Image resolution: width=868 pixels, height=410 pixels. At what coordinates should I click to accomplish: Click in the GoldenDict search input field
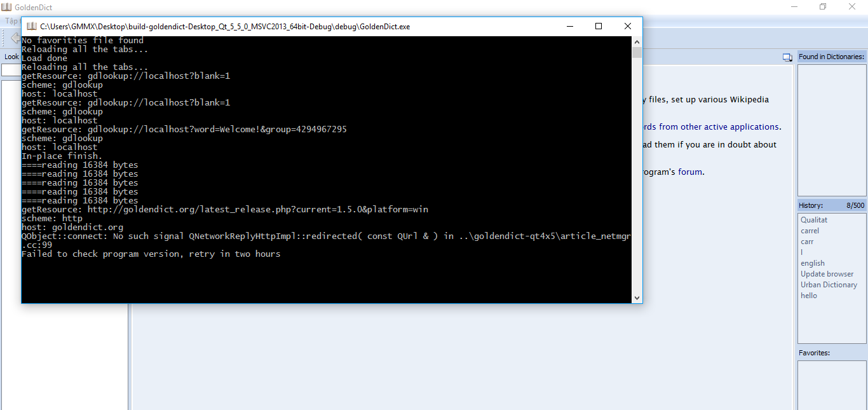[11, 70]
